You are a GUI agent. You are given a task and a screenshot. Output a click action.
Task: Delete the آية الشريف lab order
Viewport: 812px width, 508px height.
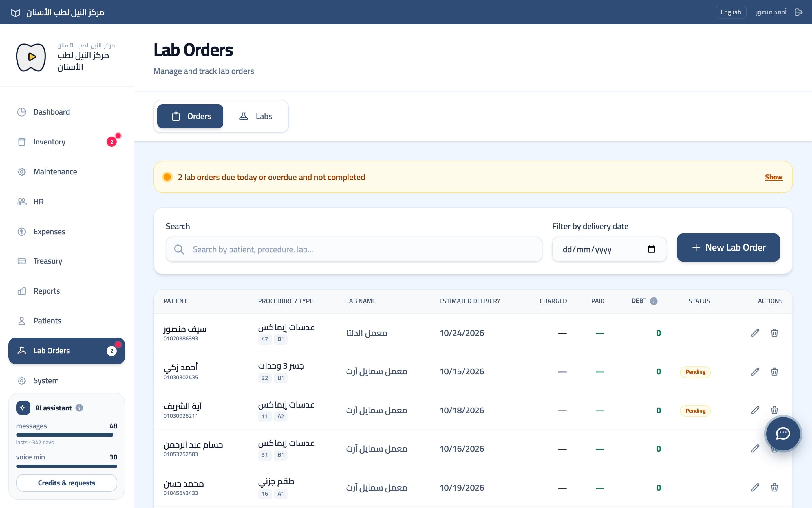point(775,410)
